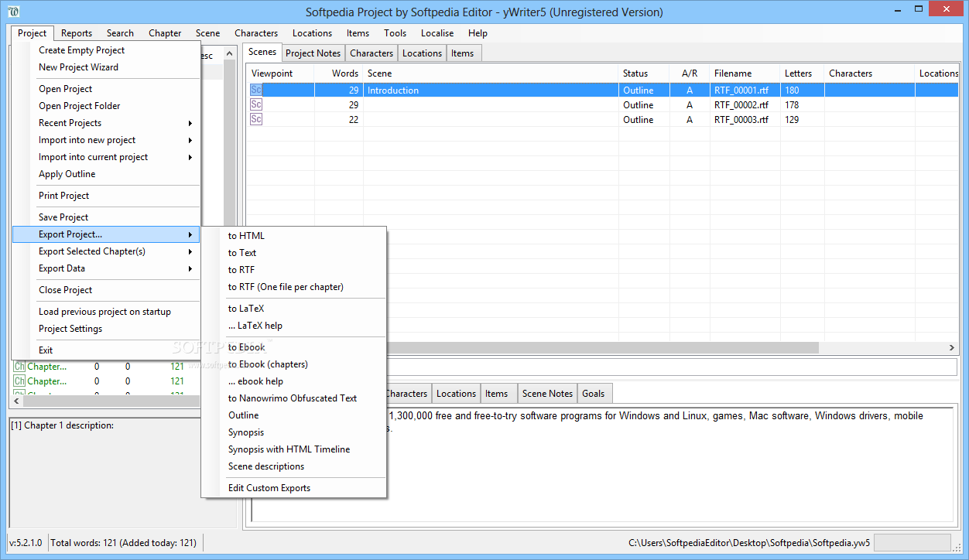969x560 pixels.
Task: Expand Import into current project submenu
Action: [190, 157]
